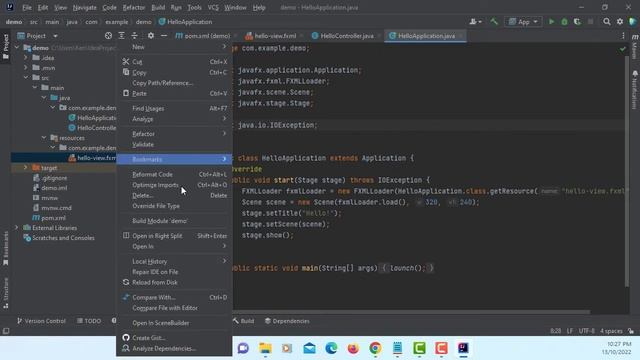Open the Refactor submenu
640x360 pixels.
pos(174,134)
